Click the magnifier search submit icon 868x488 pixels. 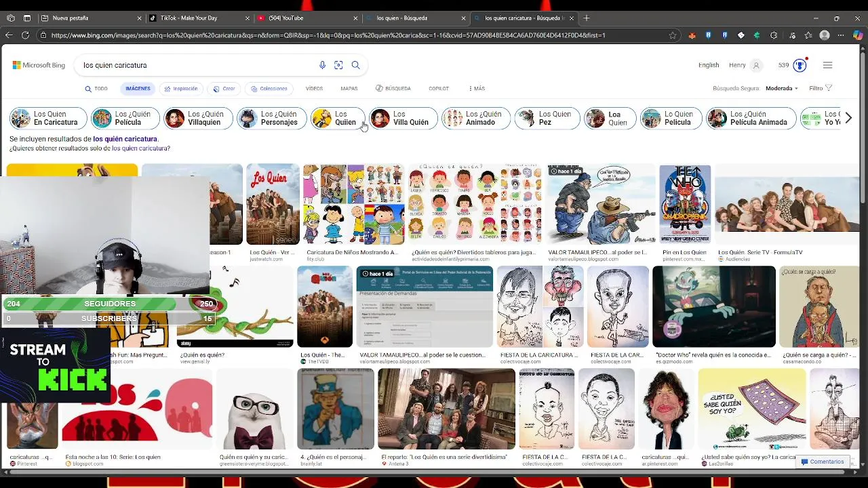[x=355, y=65]
